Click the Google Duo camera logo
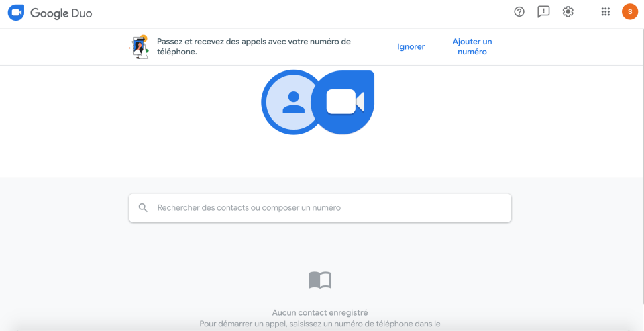 [x=16, y=13]
